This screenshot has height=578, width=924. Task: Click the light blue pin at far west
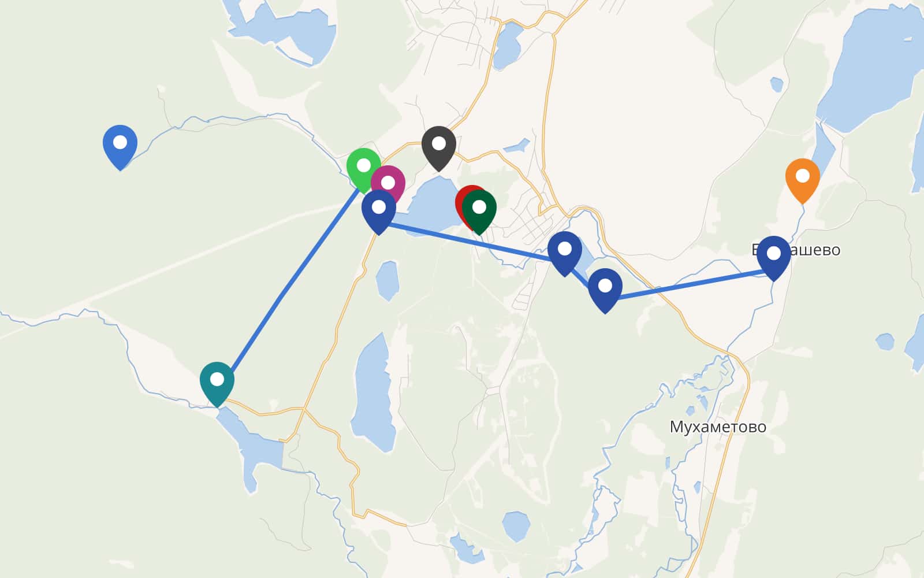click(120, 146)
